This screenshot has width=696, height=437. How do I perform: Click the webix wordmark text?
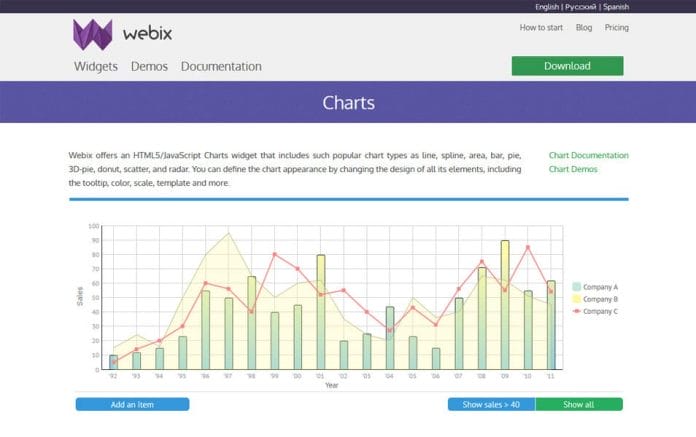point(147,33)
